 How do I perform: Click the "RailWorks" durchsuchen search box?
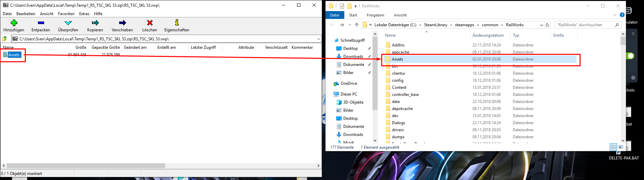[587, 25]
